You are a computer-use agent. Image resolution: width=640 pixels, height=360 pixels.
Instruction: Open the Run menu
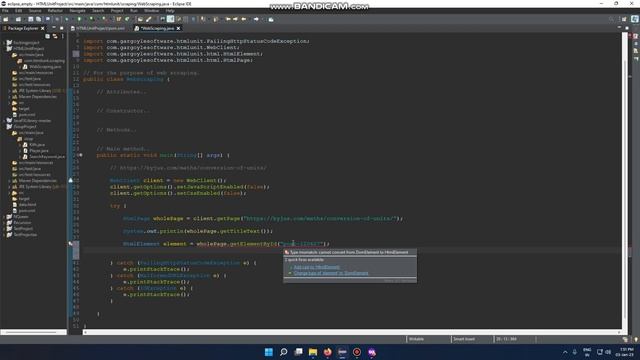click(134, 11)
